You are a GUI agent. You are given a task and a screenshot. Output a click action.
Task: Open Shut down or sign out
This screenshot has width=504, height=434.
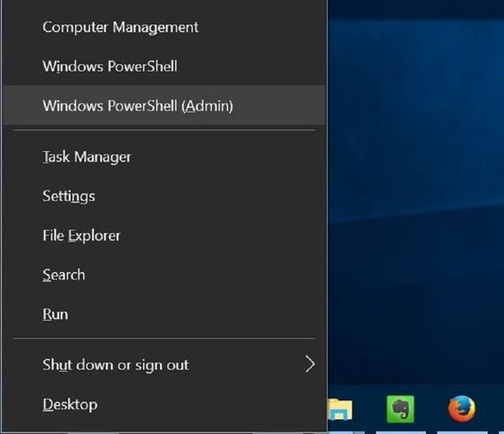click(116, 365)
